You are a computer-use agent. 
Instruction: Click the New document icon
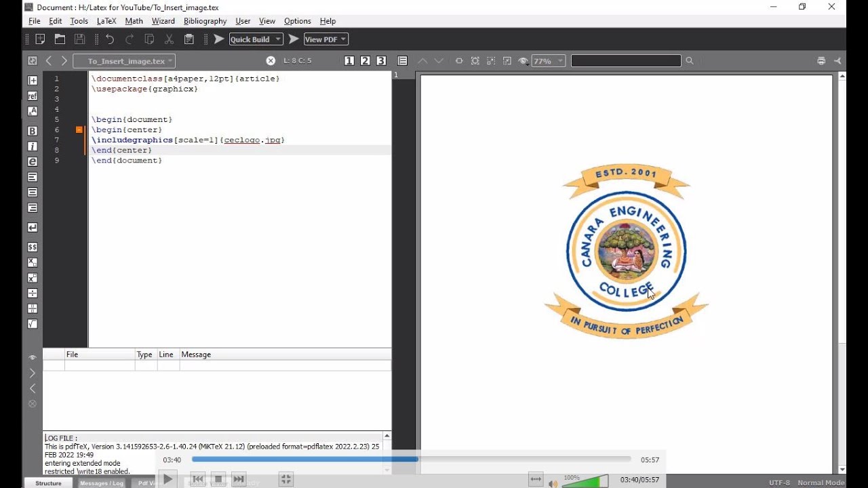pos(40,39)
